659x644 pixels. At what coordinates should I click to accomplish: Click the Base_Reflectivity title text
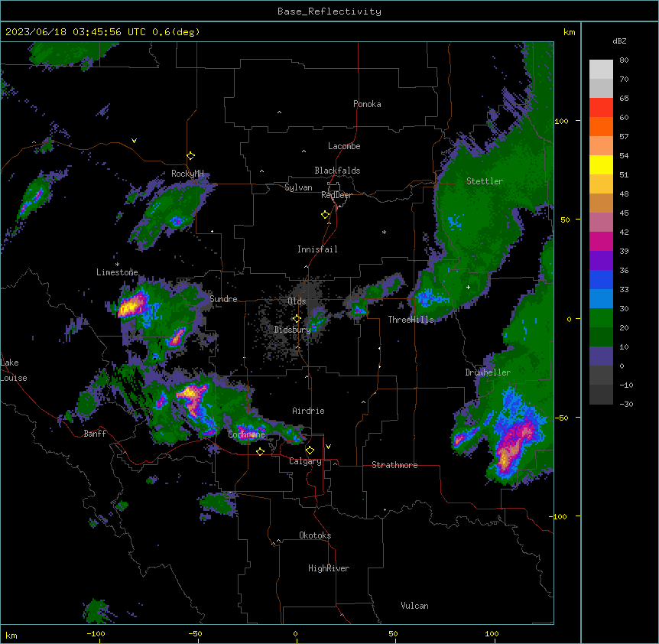(329, 11)
